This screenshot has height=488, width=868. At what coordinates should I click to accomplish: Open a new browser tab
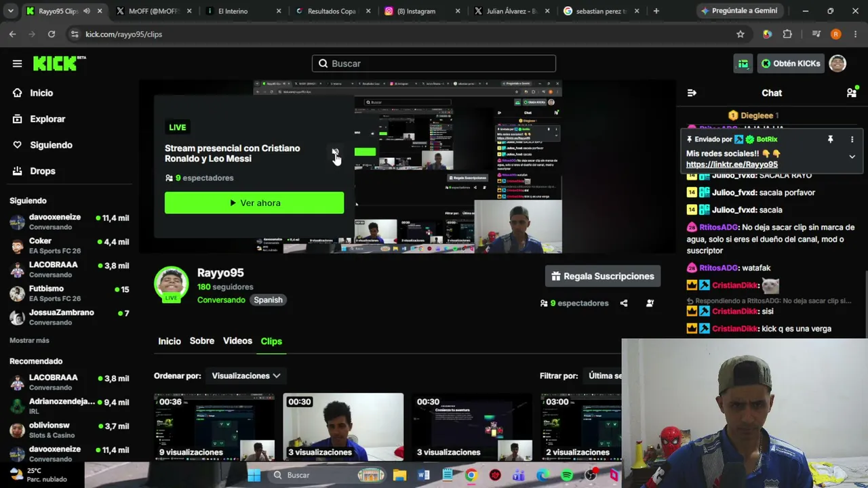coord(656,11)
